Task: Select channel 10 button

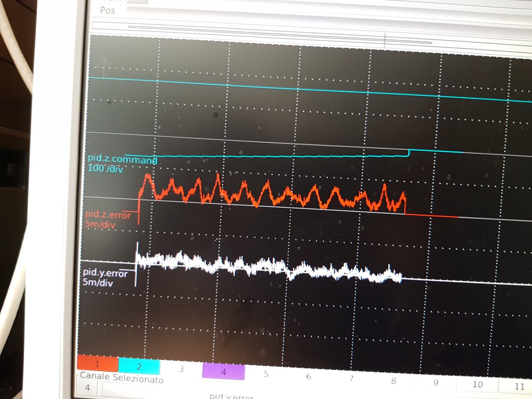Action: [x=478, y=384]
